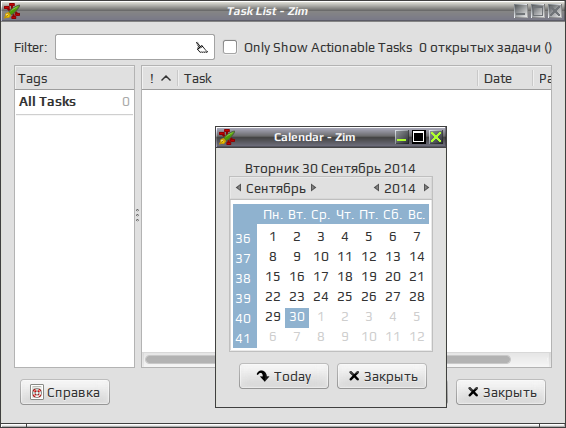The image size is (566, 428).
Task: Click highlighted day 30 in calendar
Action: click(297, 318)
